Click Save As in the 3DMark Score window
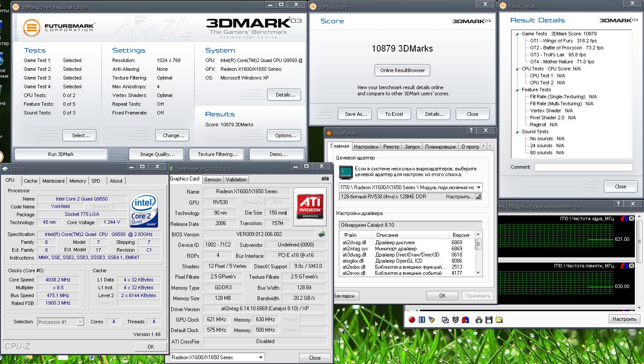The height and width of the screenshot is (364, 644). point(356,114)
